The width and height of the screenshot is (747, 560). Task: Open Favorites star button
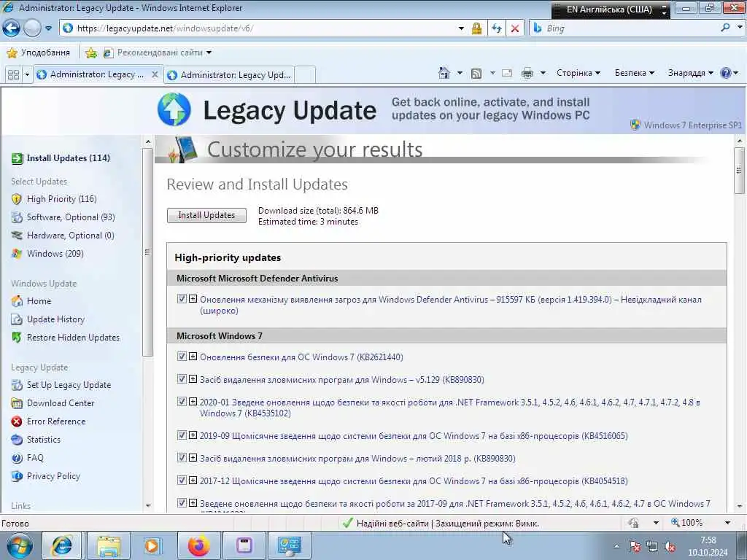click(40, 52)
